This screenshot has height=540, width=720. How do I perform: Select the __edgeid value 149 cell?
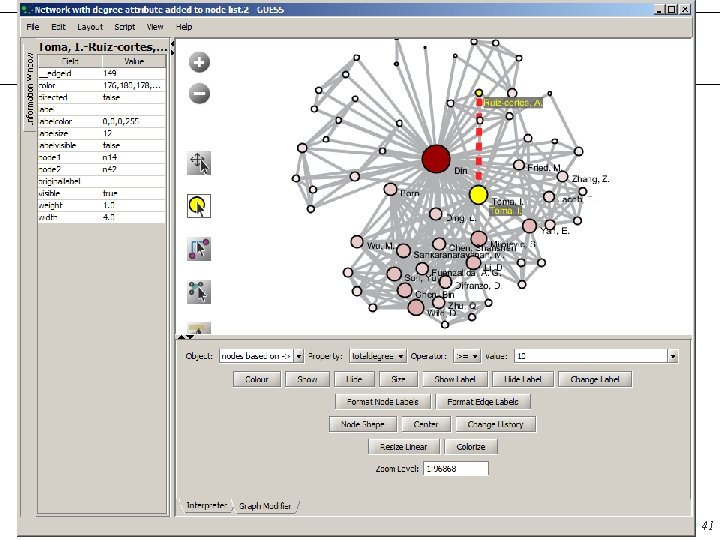tap(134, 73)
